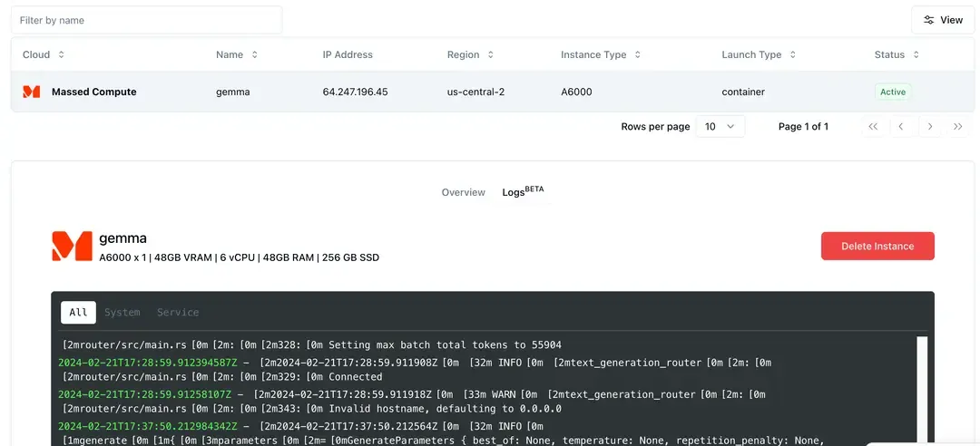Sort table by Region column arrows
Screen dimensions: 980x446
pyautogui.click(x=491, y=54)
